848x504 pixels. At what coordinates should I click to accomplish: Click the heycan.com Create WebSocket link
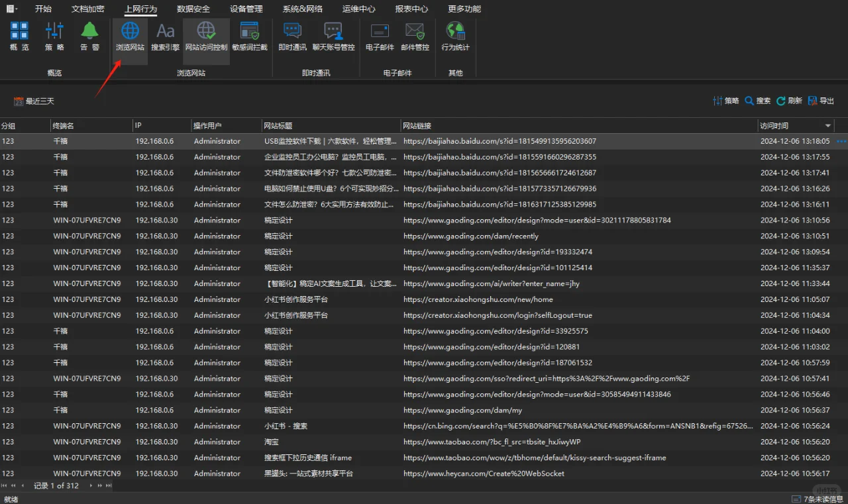point(484,474)
